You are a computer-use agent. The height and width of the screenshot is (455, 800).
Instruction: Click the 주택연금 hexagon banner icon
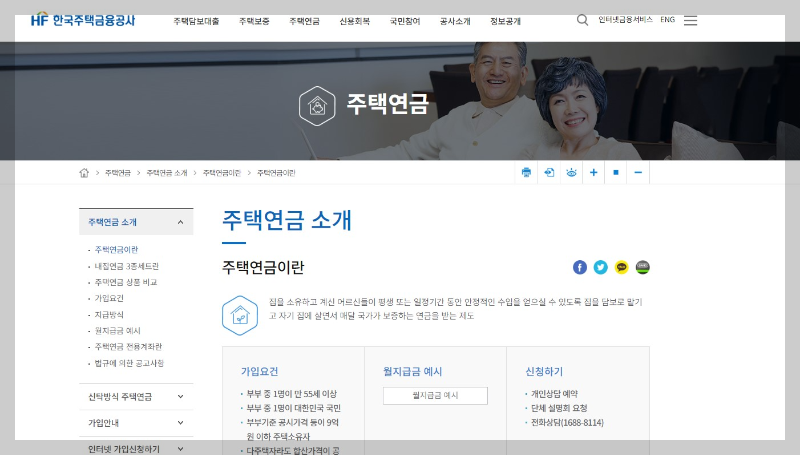pyautogui.click(x=317, y=106)
